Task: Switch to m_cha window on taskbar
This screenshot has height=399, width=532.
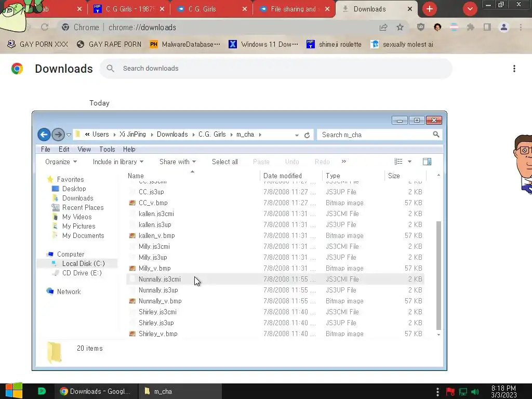Action: 180,391
